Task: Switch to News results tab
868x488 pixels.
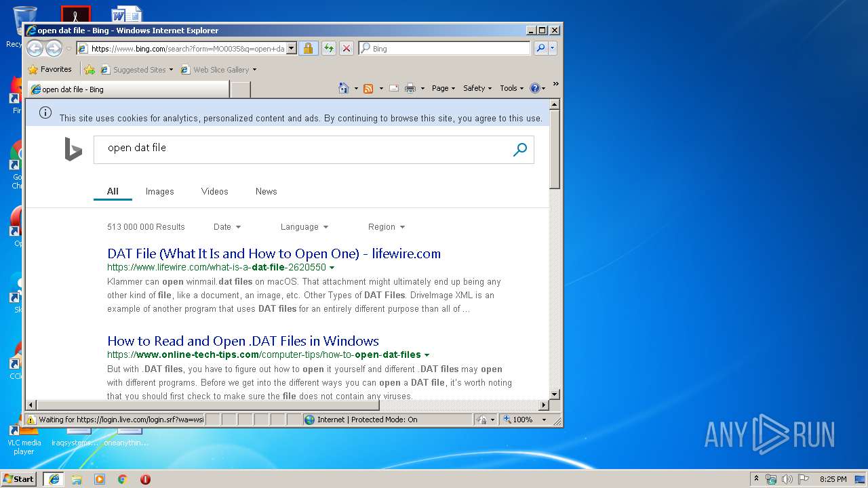Action: pos(267,192)
